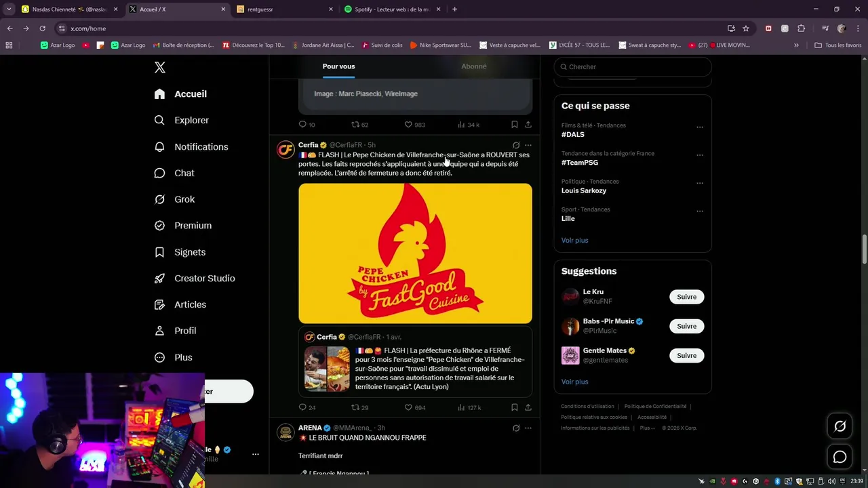This screenshot has height=488, width=868.
Task: Bookmark the top post with 983 likes
Action: click(515, 125)
